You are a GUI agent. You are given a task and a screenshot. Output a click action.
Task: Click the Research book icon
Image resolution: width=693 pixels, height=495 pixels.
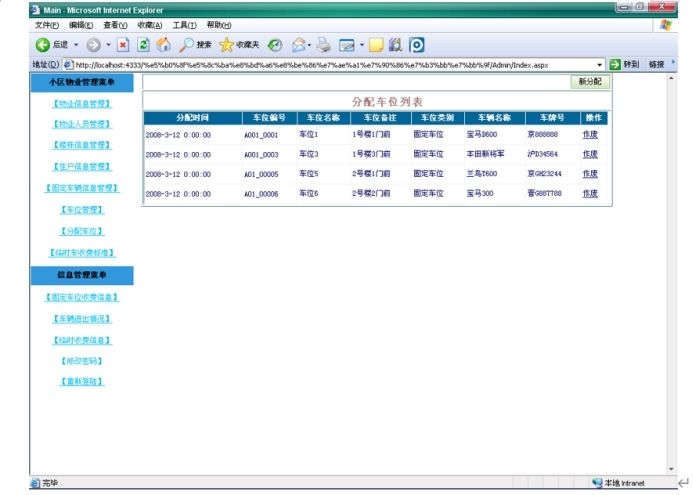pyautogui.click(x=395, y=45)
